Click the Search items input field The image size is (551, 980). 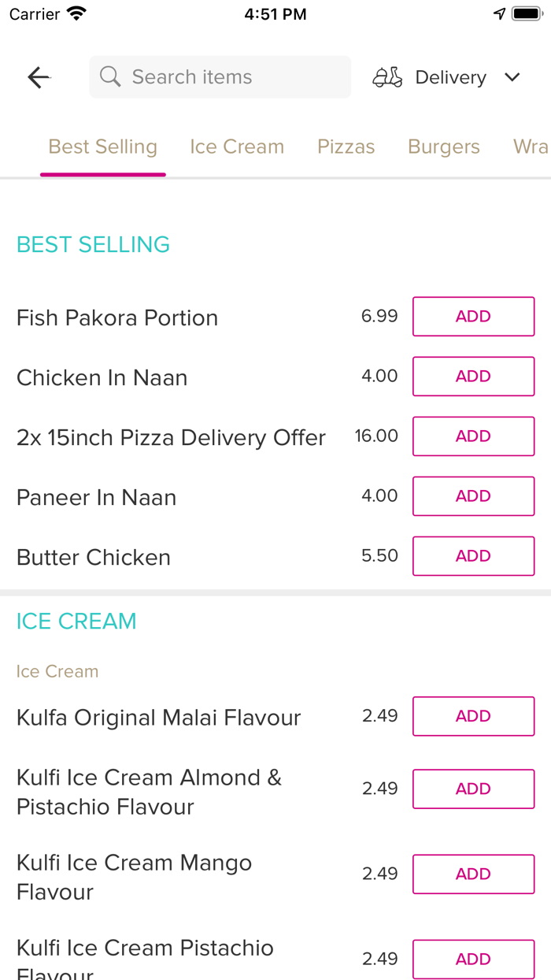click(x=220, y=76)
